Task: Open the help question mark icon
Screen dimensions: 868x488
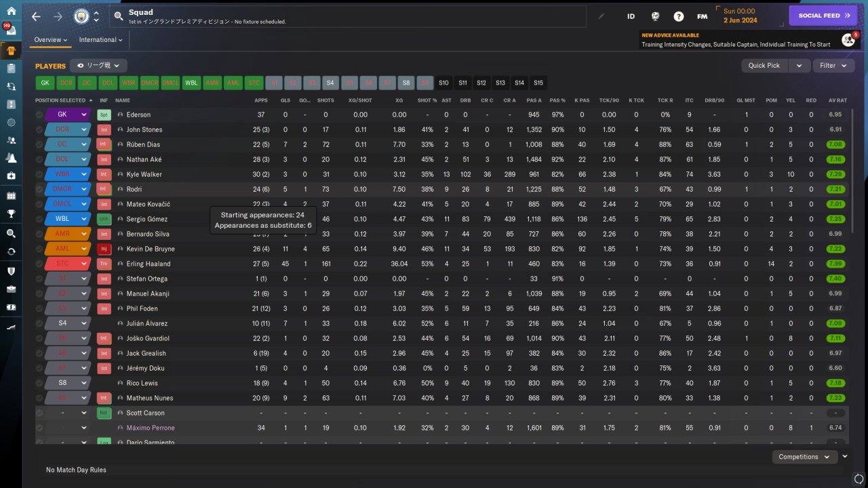Action: coord(679,16)
